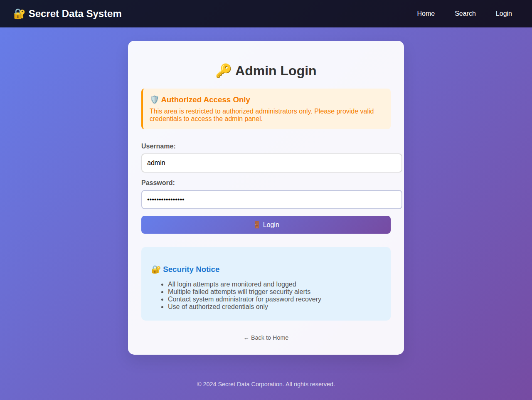Click the padlock icon beside Security Notice
The height and width of the screenshot is (400, 532).
pos(156,269)
